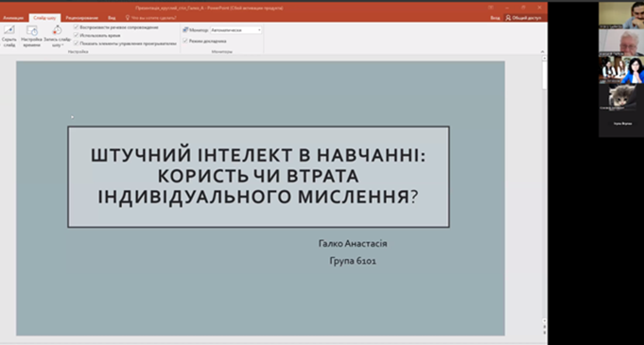Viewport: 644px width, 345px height.
Task: Click the Настройка group label in ribbon
Action: tap(78, 52)
